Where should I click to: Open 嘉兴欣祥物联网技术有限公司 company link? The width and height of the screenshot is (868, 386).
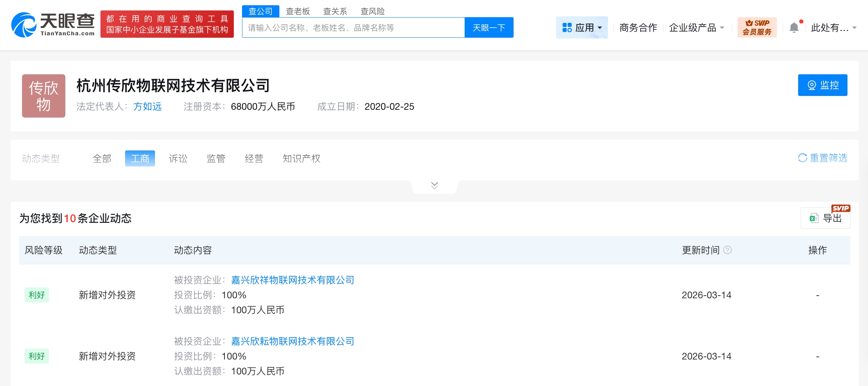[x=292, y=280]
